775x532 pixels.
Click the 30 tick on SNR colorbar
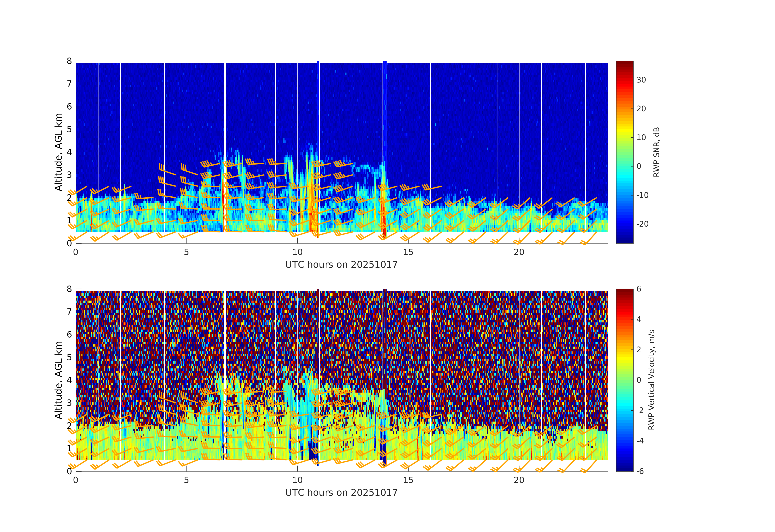coord(641,80)
